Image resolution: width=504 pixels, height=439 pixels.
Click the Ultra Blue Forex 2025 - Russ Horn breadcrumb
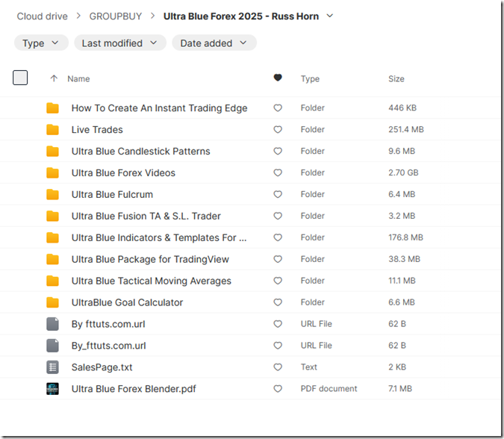click(x=241, y=16)
